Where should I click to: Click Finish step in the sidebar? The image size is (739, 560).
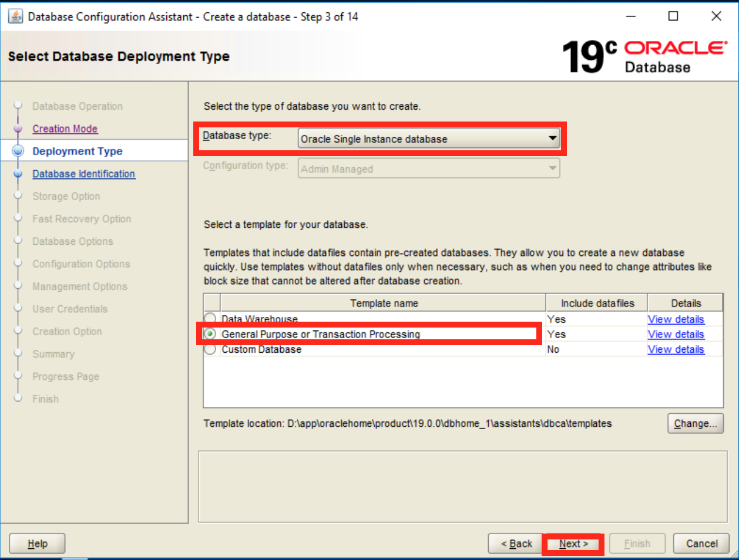pyautogui.click(x=45, y=399)
